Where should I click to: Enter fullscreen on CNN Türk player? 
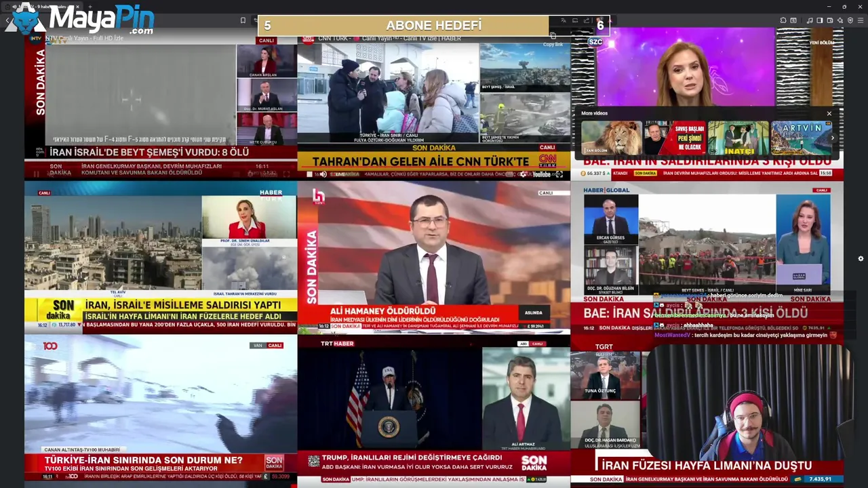click(559, 174)
